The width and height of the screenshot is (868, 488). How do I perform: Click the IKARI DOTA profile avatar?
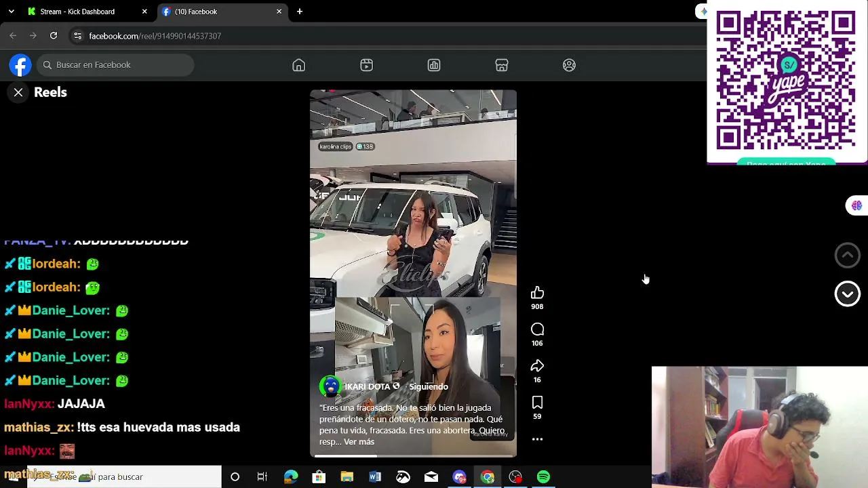(330, 386)
